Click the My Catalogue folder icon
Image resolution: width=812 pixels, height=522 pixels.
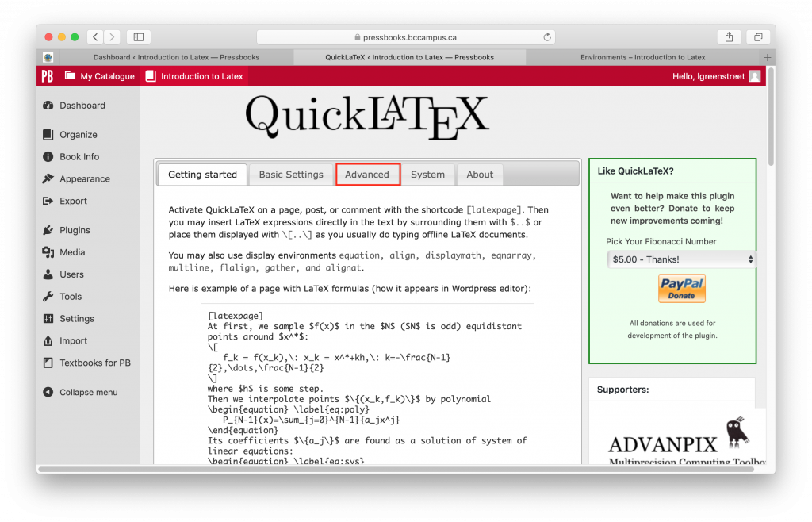tap(70, 75)
